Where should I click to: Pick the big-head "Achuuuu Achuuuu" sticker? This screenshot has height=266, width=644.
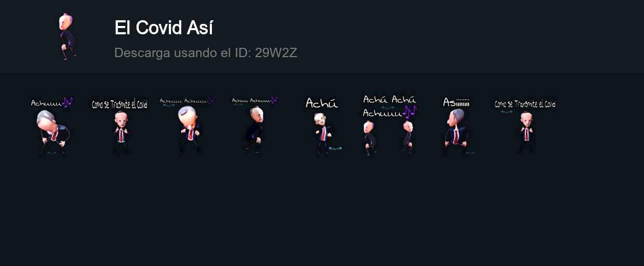(187, 125)
